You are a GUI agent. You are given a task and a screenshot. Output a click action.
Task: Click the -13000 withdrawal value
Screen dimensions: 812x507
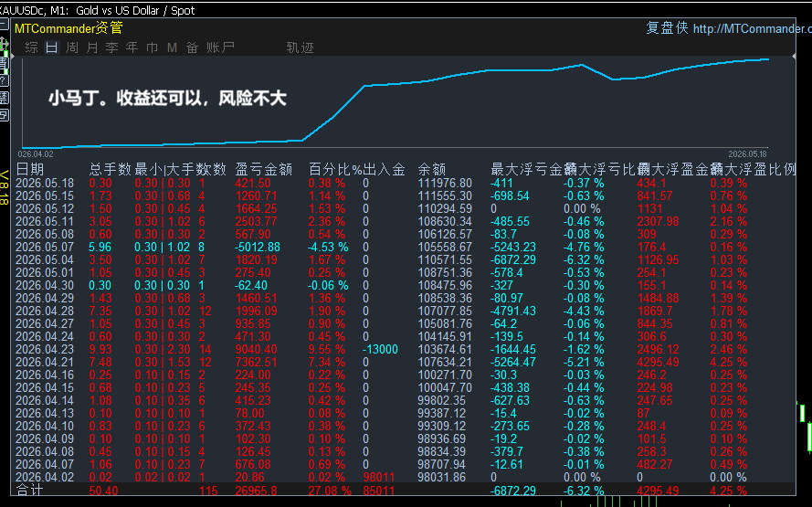(x=380, y=350)
